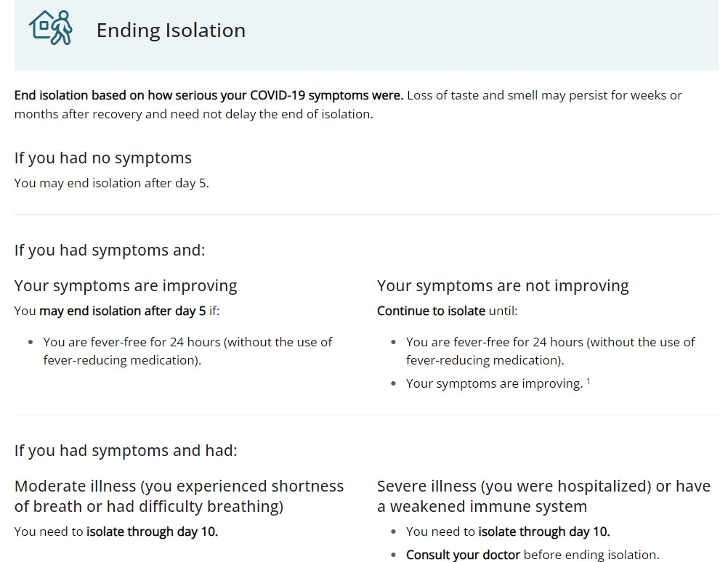Click "isolate through day 10" under Moderate illness
Screen dimensions: 728x562
pyautogui.click(x=152, y=532)
